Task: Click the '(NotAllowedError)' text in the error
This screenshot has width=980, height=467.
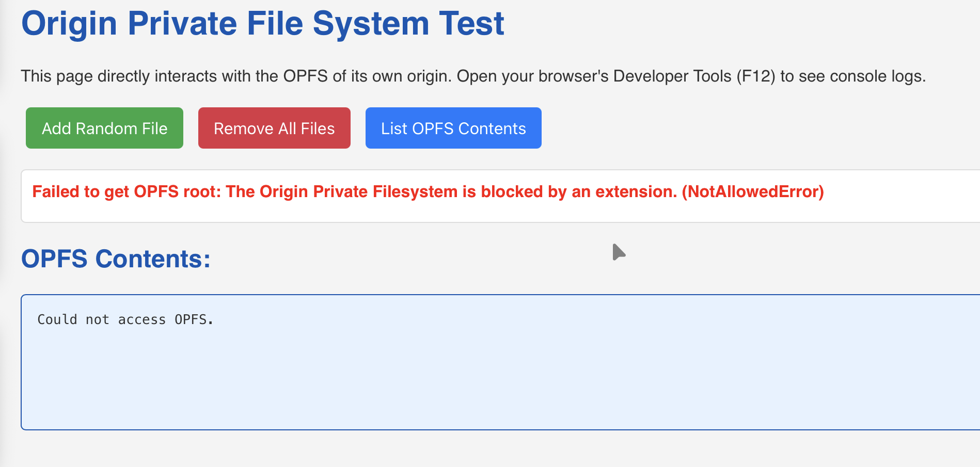Action: point(753,191)
